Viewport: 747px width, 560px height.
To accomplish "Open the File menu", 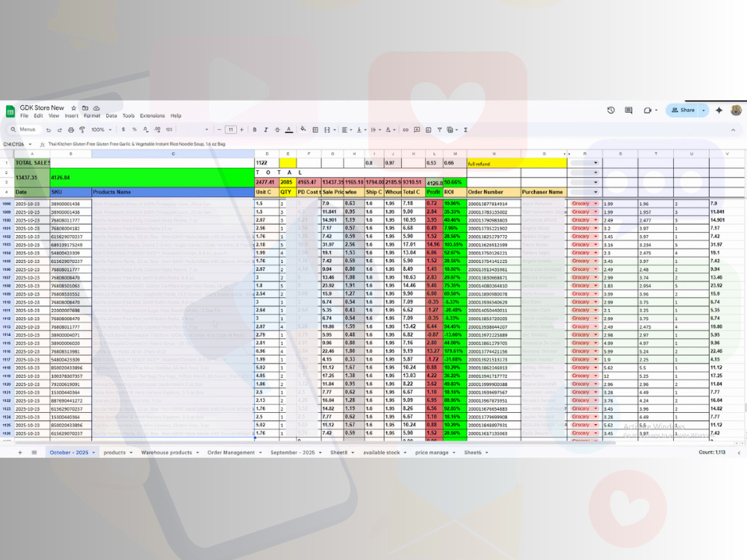I will pos(25,116).
